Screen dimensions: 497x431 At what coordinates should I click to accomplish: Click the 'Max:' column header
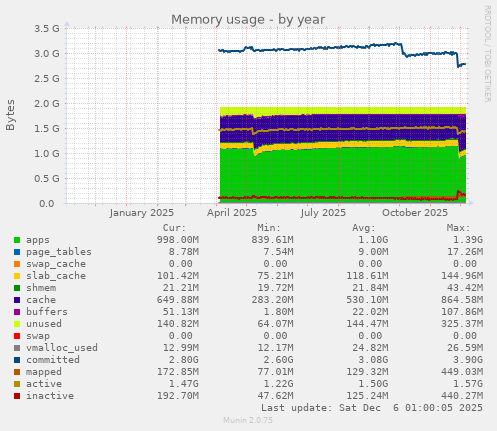click(x=458, y=228)
